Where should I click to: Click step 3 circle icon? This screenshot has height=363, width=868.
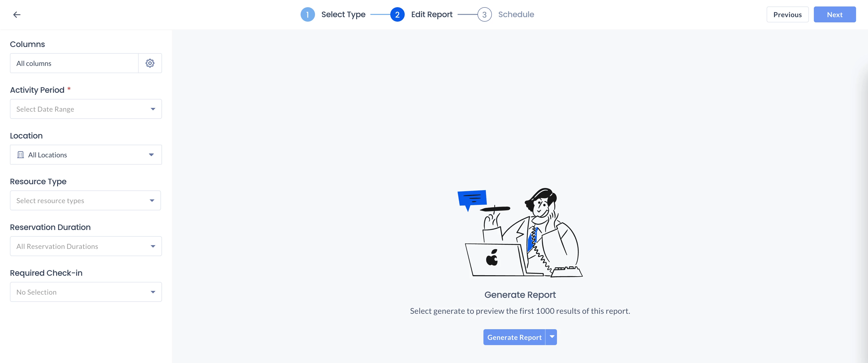484,14
